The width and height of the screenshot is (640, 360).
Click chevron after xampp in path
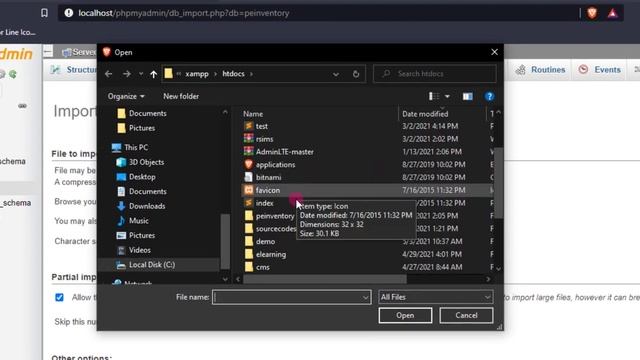216,74
